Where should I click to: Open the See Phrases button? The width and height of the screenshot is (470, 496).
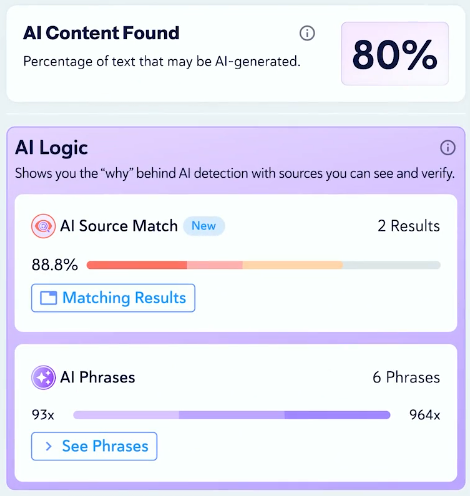[94, 446]
